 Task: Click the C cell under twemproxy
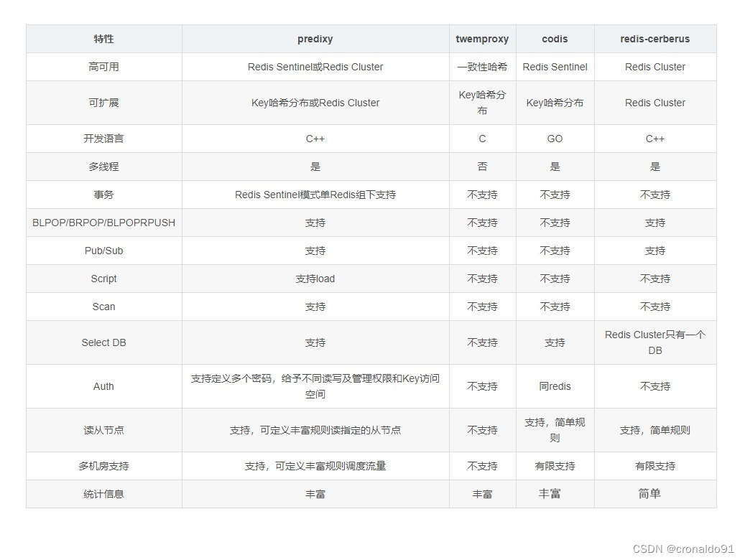point(482,139)
